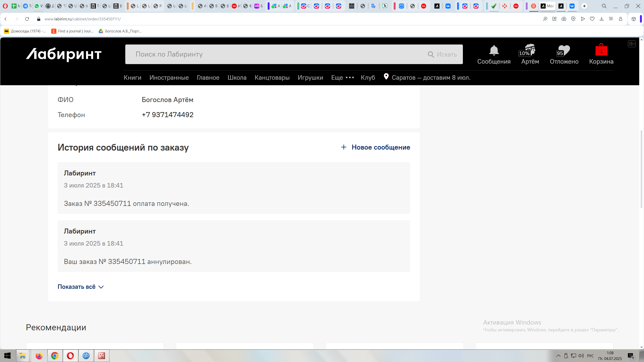The width and height of the screenshot is (644, 362).
Task: Open Chrome from taskbar
Action: (x=55, y=356)
